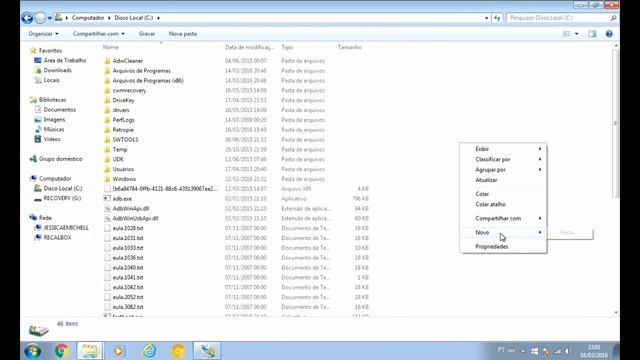
Task: Select the SWTOOLS folder row
Action: pyautogui.click(x=237, y=140)
